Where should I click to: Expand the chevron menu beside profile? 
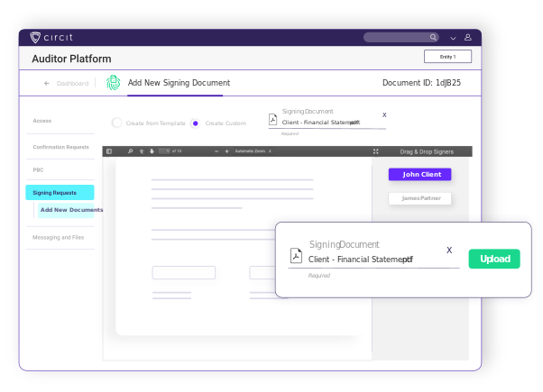coord(453,38)
